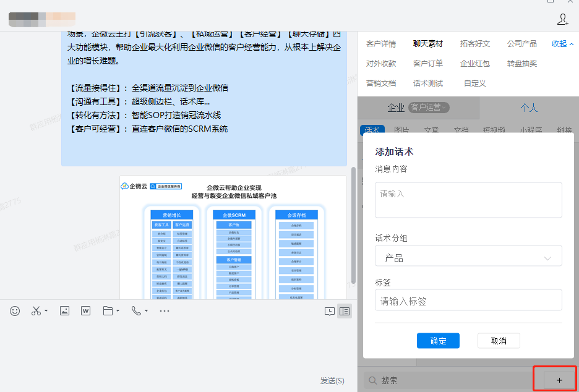Screen dimensions: 579x392
Task: Click the 消息内容 text input area
Action: [468, 200]
